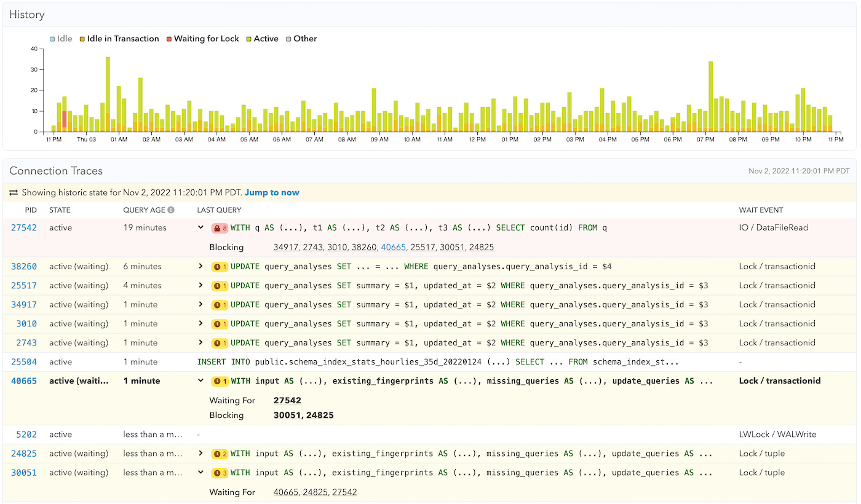861x504 pixels.
Task: Click the lock badge on PID 27542 query
Action: [x=220, y=228]
